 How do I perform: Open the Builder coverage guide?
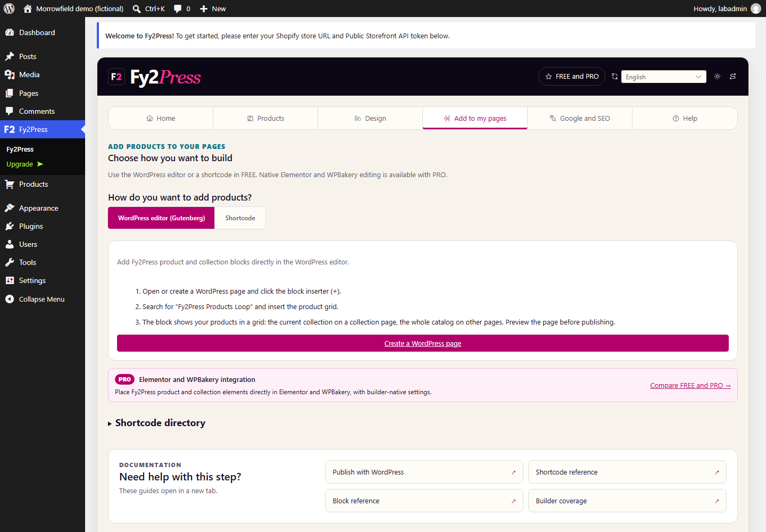[627, 501]
